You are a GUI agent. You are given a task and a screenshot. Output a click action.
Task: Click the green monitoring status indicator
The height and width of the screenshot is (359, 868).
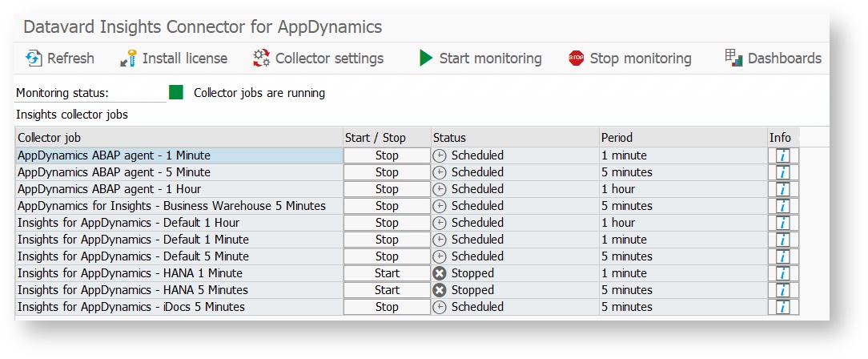[x=176, y=92]
